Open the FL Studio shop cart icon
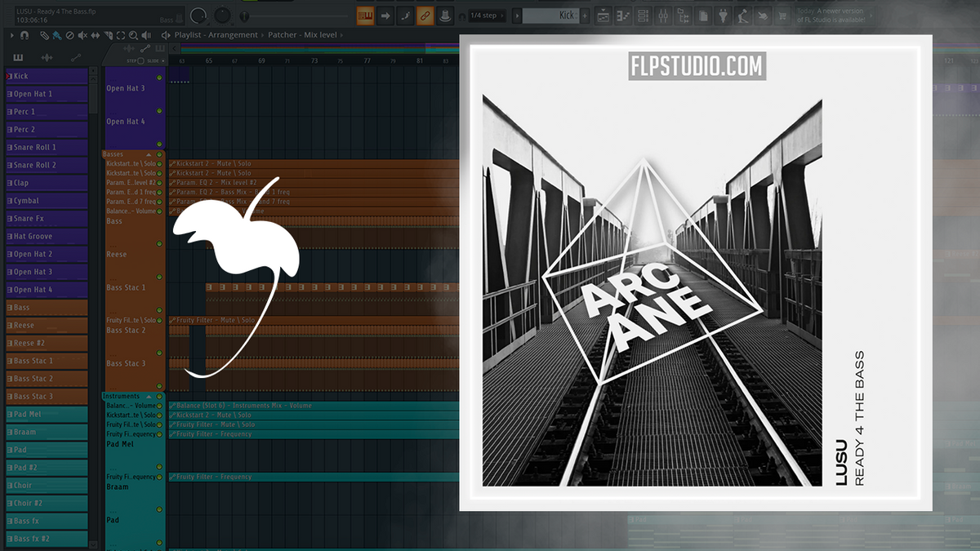 782,15
